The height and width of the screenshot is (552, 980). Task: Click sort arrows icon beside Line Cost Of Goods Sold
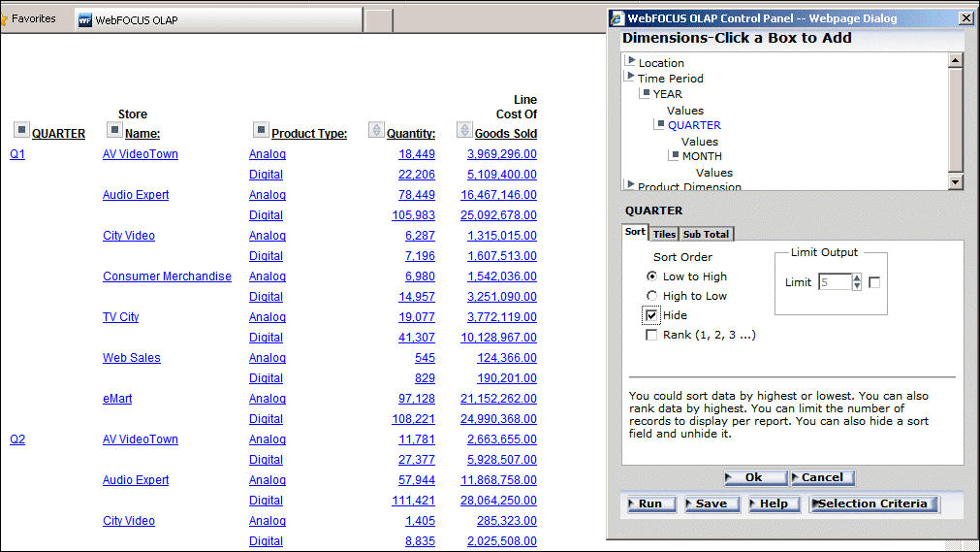(x=463, y=130)
